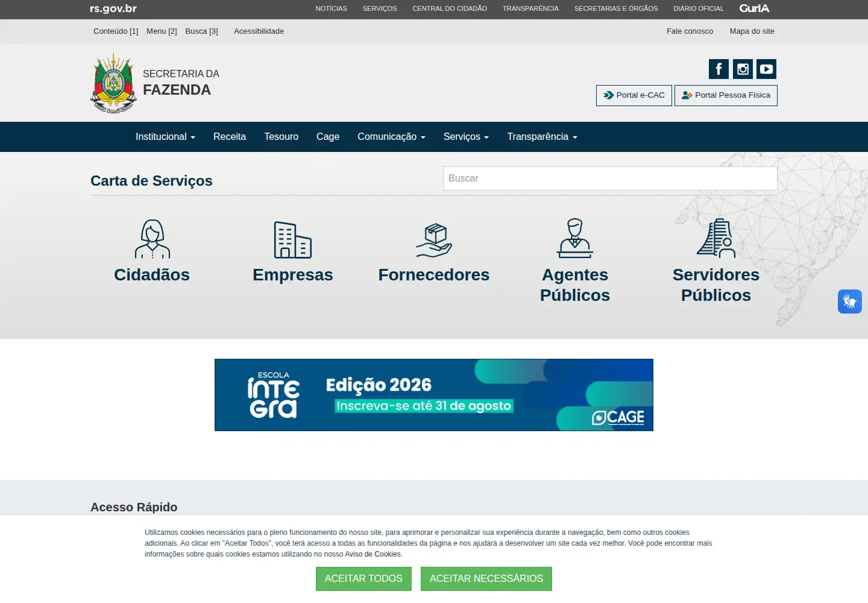Viewport: 868px width, 603px height.
Task: Open the Facebook social icon
Action: 719,69
